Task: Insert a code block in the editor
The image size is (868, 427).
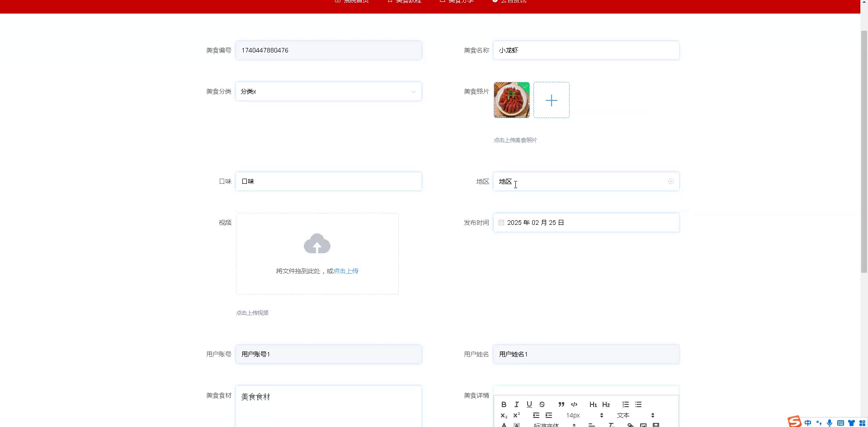Action: click(574, 404)
